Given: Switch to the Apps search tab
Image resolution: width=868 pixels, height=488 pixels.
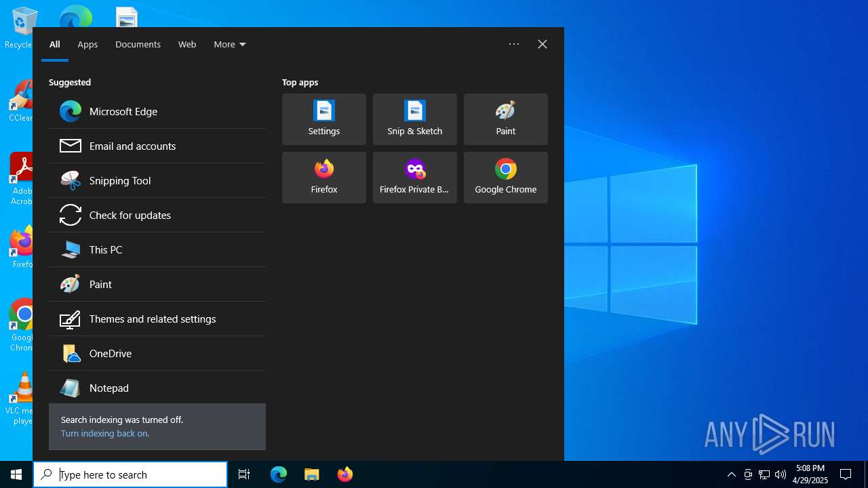Looking at the screenshot, I should pos(87,44).
